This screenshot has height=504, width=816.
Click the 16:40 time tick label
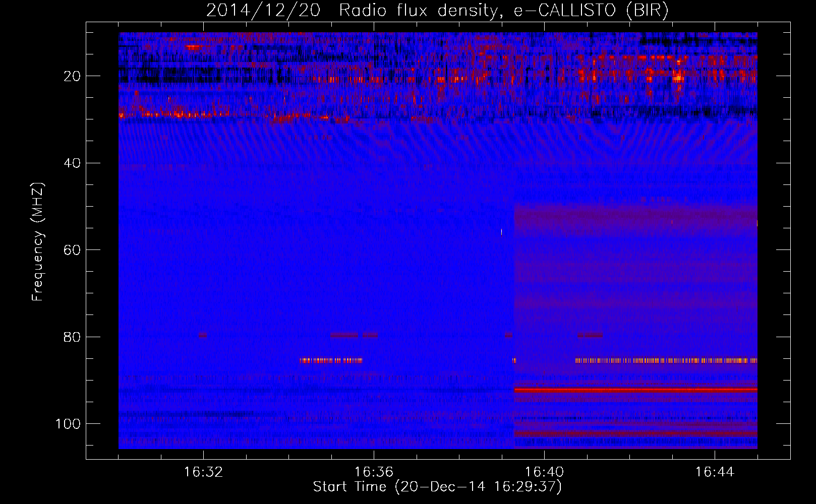tap(544, 472)
